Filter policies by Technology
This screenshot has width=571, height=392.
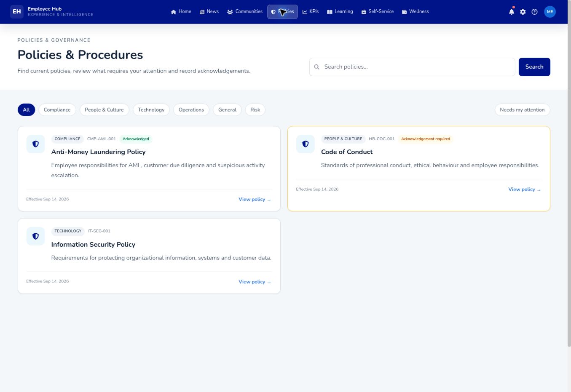coord(151,110)
